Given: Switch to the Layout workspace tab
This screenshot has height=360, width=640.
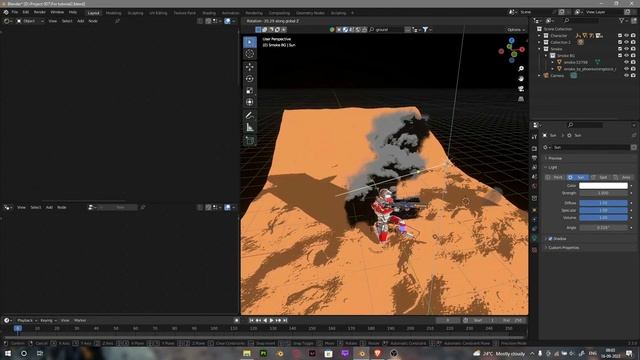Looking at the screenshot, I should click(93, 13).
